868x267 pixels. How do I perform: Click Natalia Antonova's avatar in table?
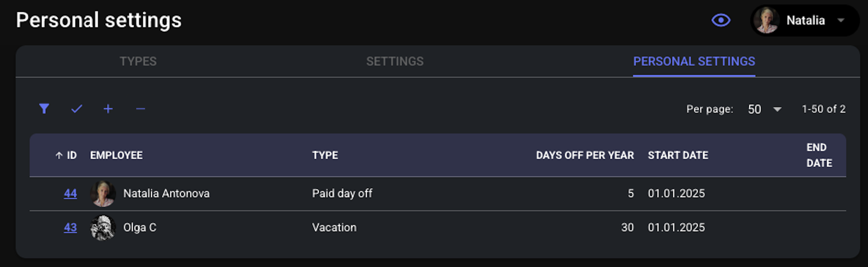click(x=103, y=193)
